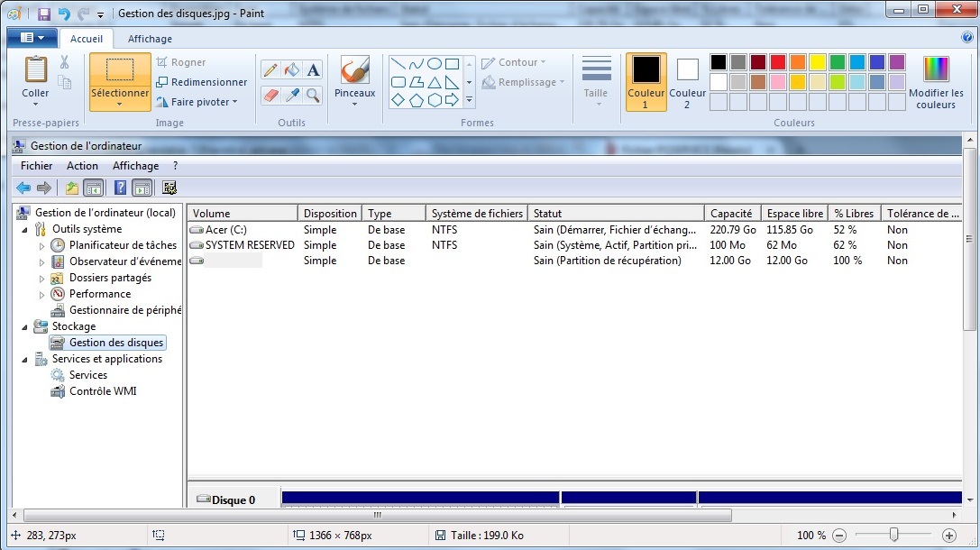
Task: Click "Fichier" in the pictured menu bar
Action: click(x=36, y=166)
